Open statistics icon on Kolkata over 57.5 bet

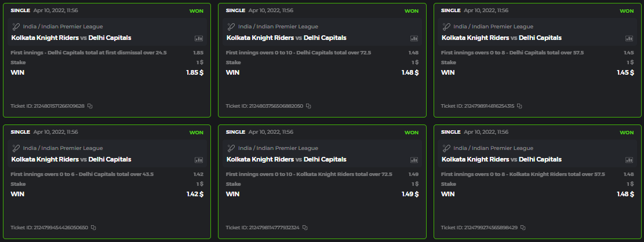pyautogui.click(x=629, y=160)
